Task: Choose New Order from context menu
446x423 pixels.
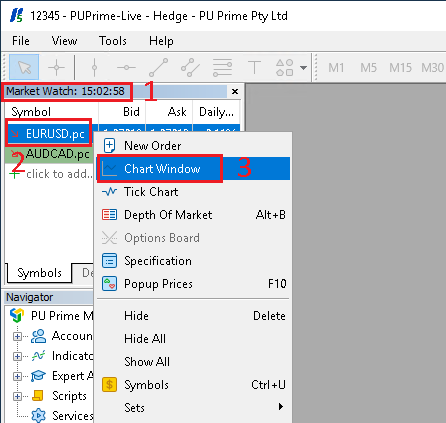Action: tap(193, 146)
